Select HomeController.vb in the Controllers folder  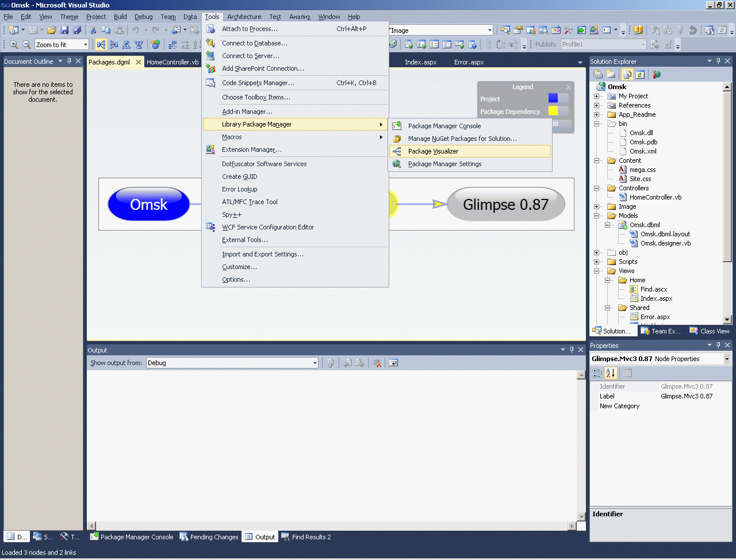click(655, 197)
